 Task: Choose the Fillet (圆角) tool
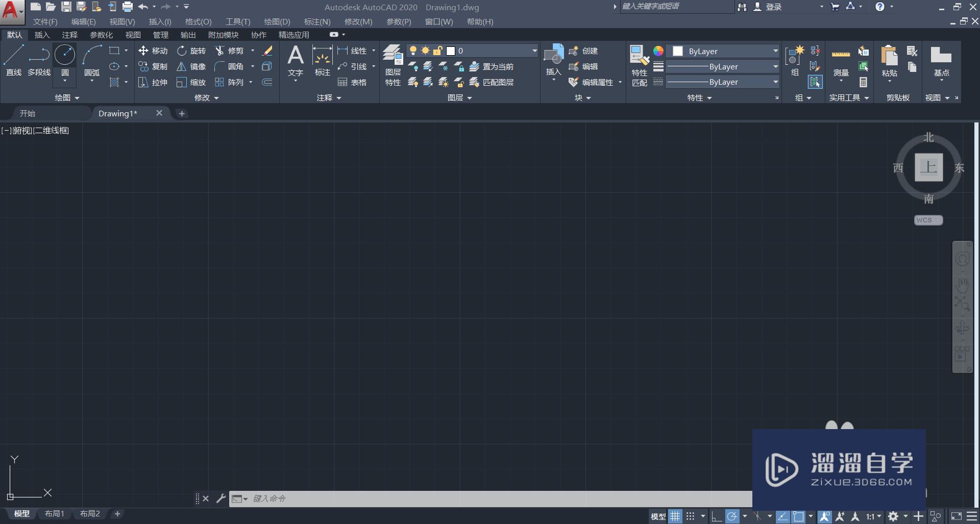point(229,66)
